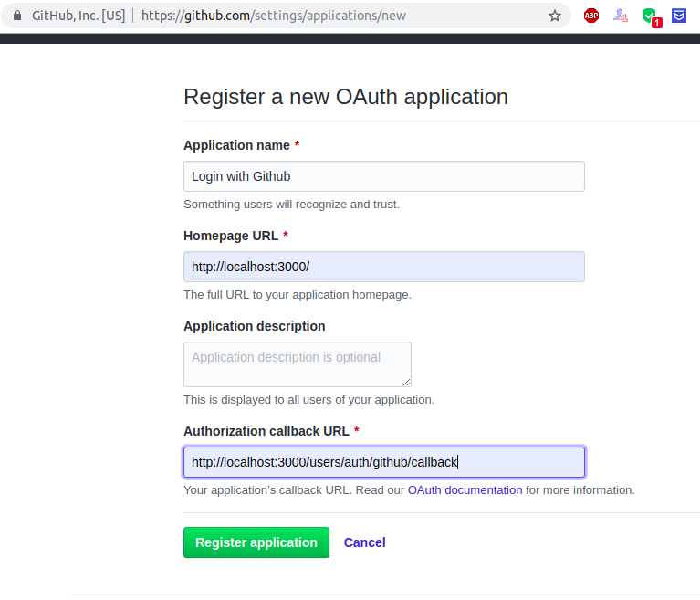Viewport: 700px width, 600px height.
Task: Click the textarea resize handle in description box
Action: click(x=406, y=381)
